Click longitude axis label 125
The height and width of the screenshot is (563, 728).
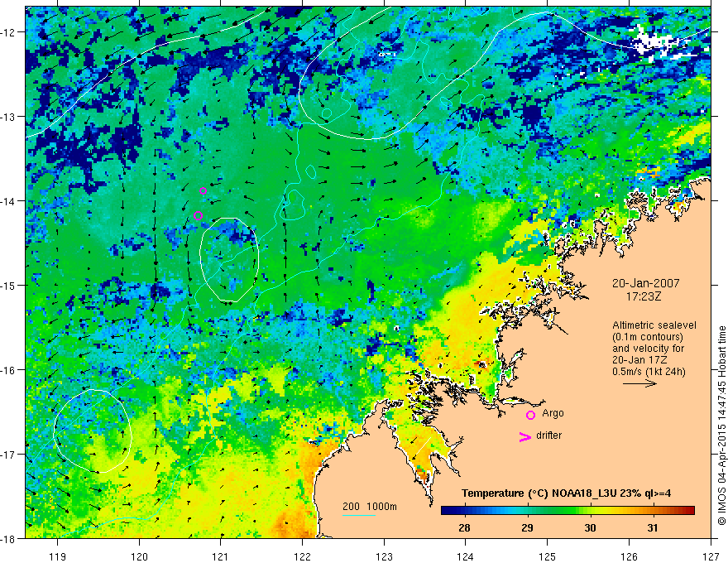point(548,556)
